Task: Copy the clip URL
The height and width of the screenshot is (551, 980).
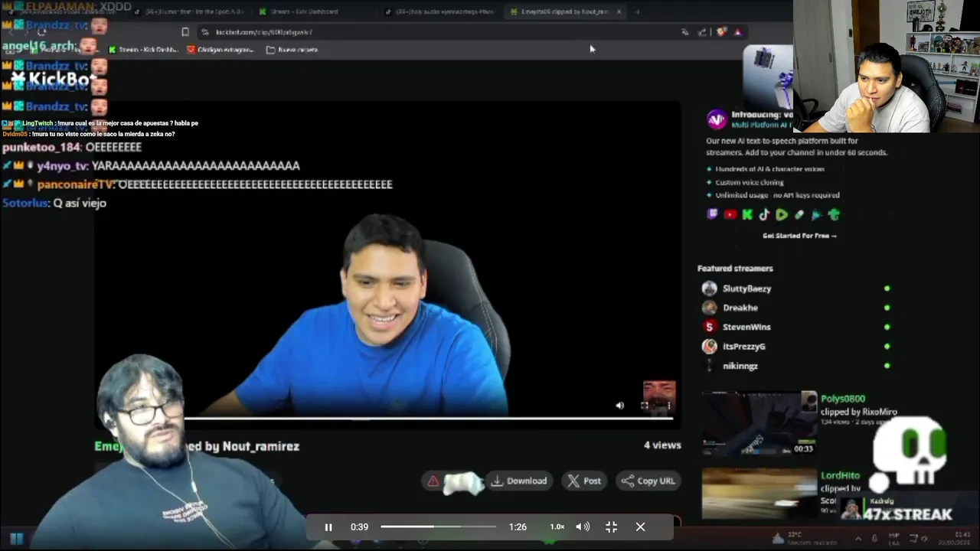Action: tap(648, 481)
